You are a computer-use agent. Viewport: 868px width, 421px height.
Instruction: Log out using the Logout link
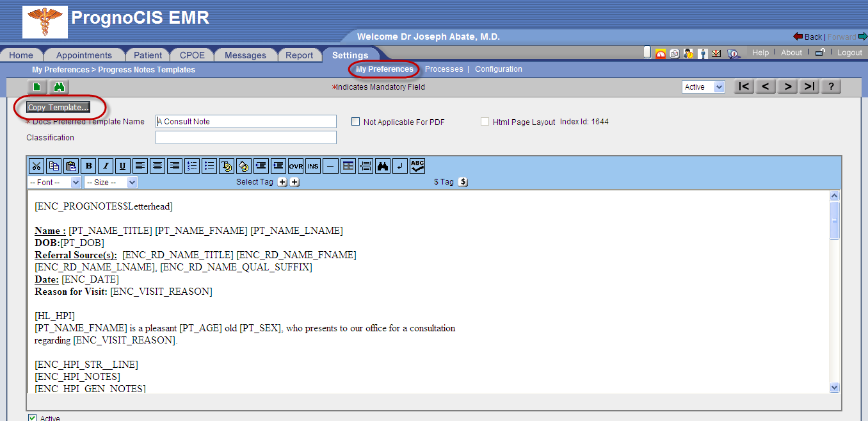point(850,53)
